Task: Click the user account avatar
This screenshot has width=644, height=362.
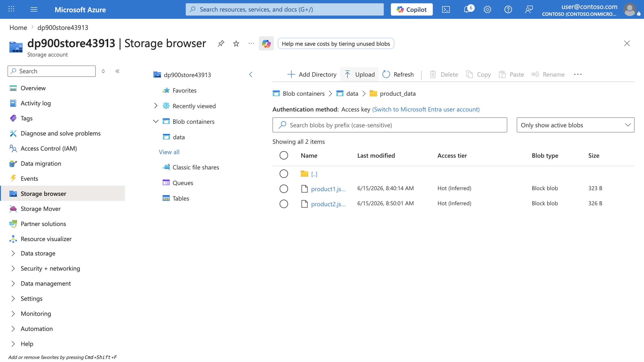Action: pyautogui.click(x=630, y=9)
